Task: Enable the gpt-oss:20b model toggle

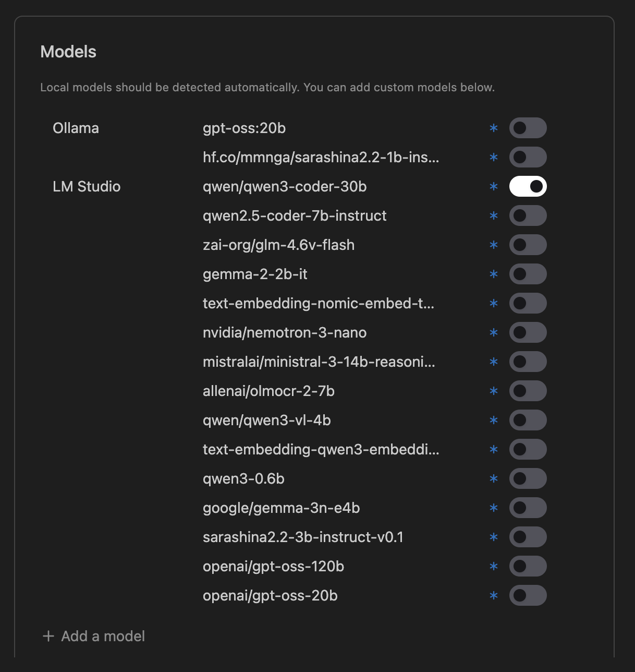Action: [x=528, y=128]
